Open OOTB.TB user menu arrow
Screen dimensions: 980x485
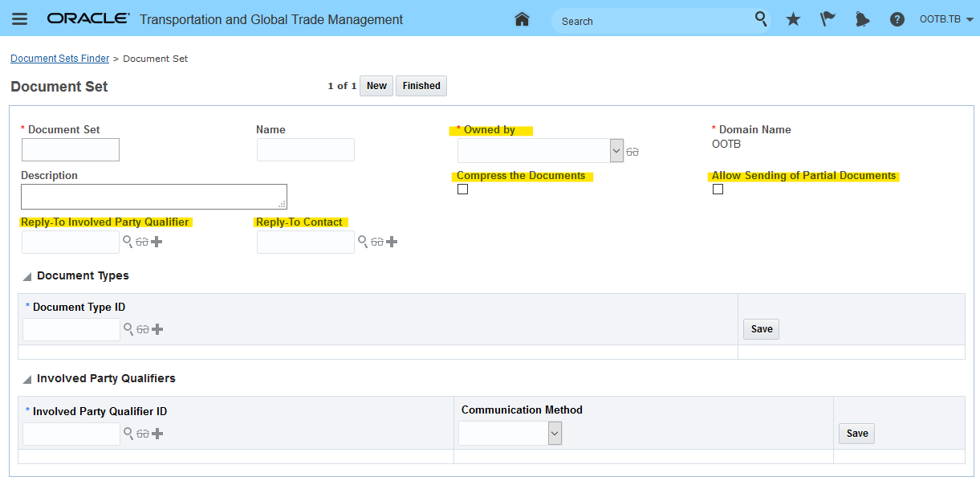pos(970,20)
